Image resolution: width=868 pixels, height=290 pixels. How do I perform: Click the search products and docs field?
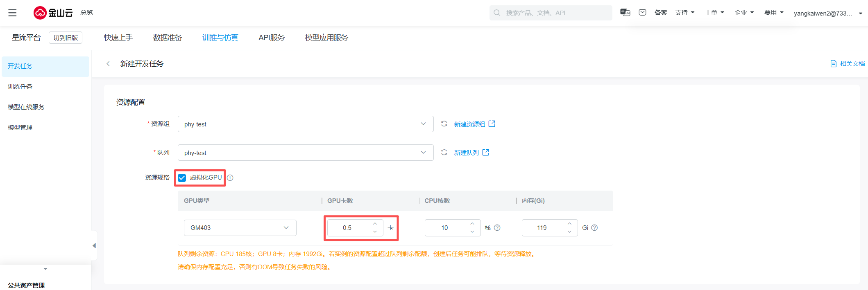[550, 13]
